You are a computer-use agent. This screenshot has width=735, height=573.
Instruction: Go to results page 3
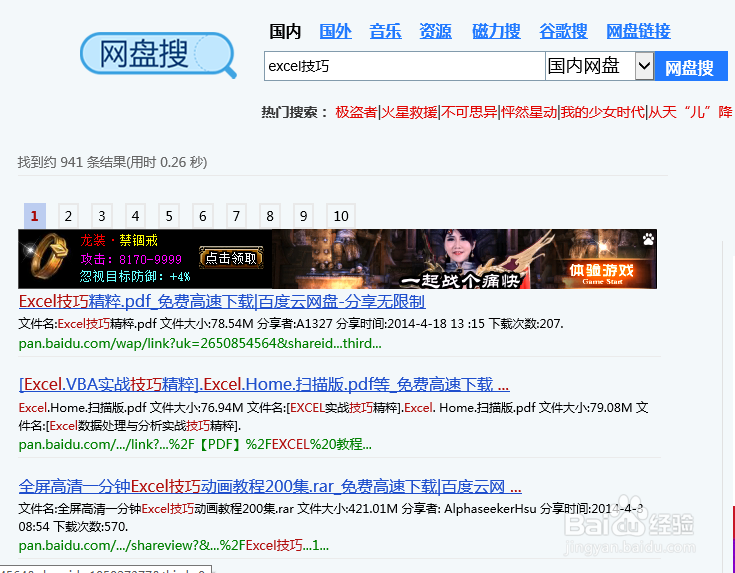[x=102, y=216]
